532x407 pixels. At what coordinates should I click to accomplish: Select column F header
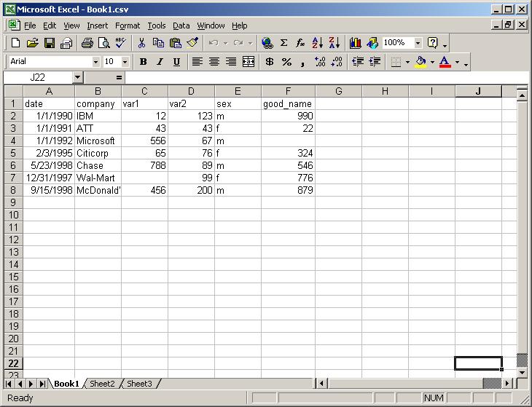coord(288,91)
